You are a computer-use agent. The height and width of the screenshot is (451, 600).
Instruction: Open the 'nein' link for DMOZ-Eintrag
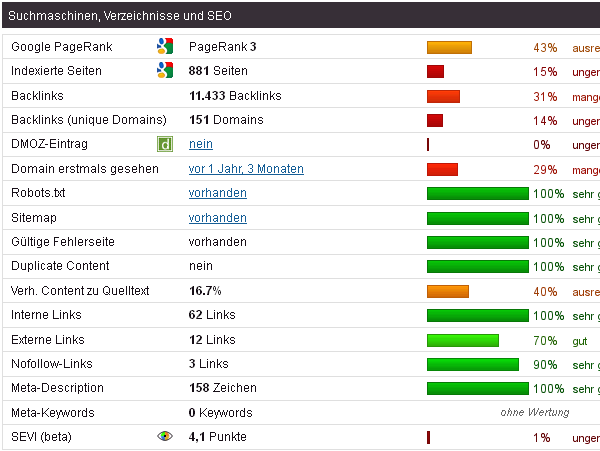click(201, 144)
